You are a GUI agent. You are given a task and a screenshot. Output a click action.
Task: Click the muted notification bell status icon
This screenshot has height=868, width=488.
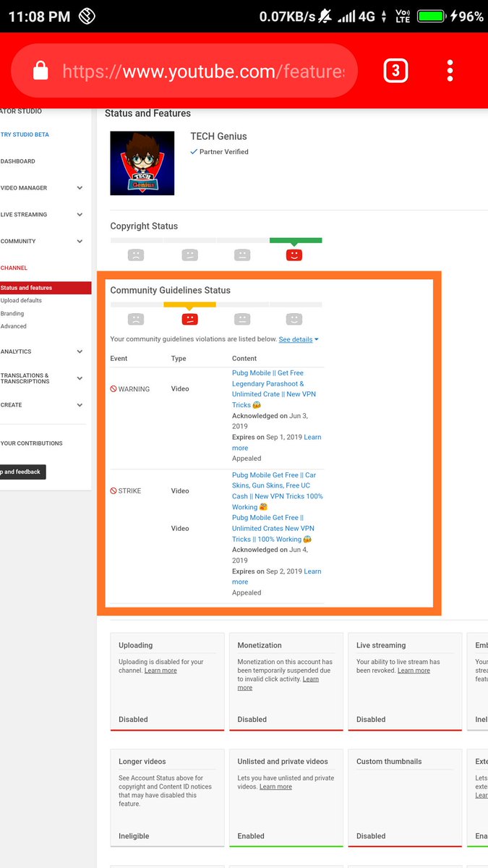(325, 16)
